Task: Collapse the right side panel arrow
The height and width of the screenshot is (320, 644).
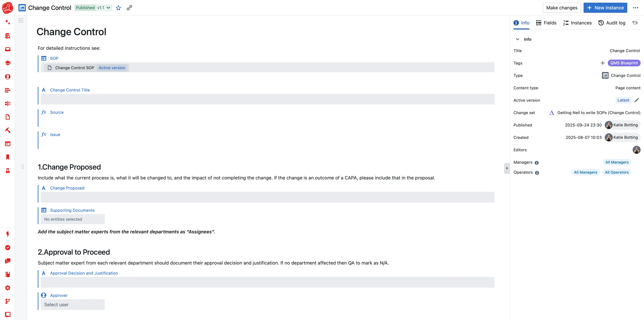Action: (x=507, y=168)
